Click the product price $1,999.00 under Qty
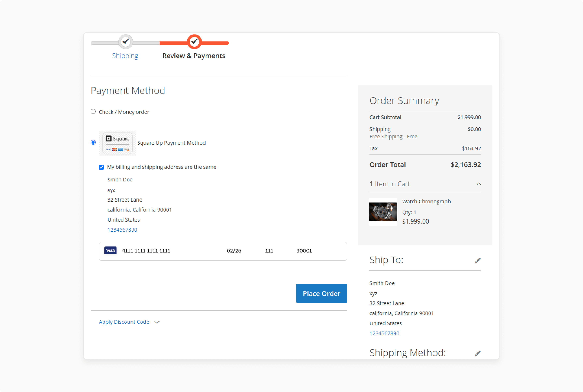 pyautogui.click(x=415, y=221)
